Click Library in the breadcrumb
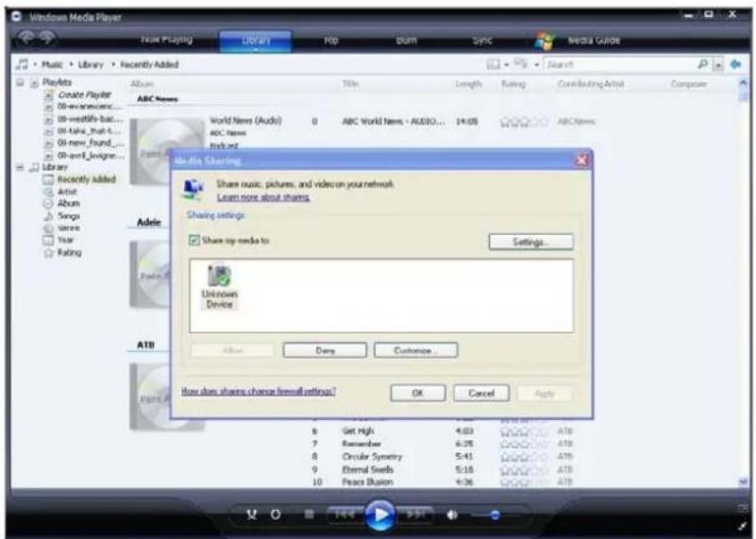 (x=91, y=64)
